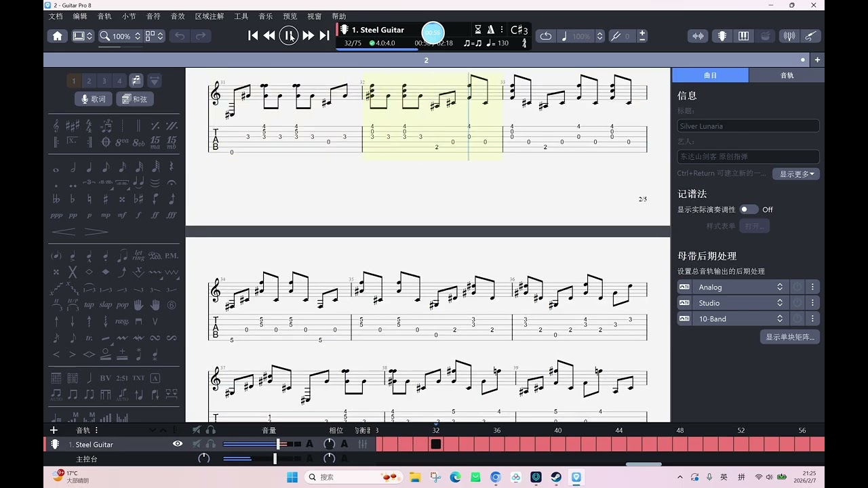Select voice 1 in the edition palette
The image size is (868, 488).
coord(74,81)
